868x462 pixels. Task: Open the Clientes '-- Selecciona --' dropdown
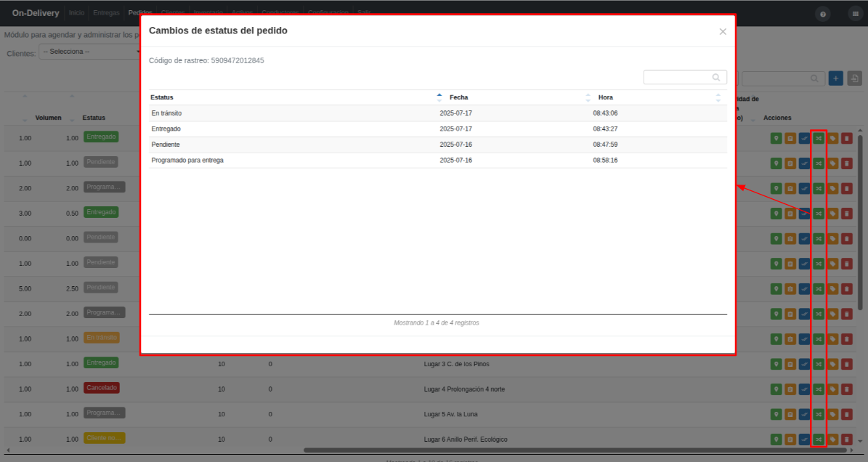[x=89, y=52]
